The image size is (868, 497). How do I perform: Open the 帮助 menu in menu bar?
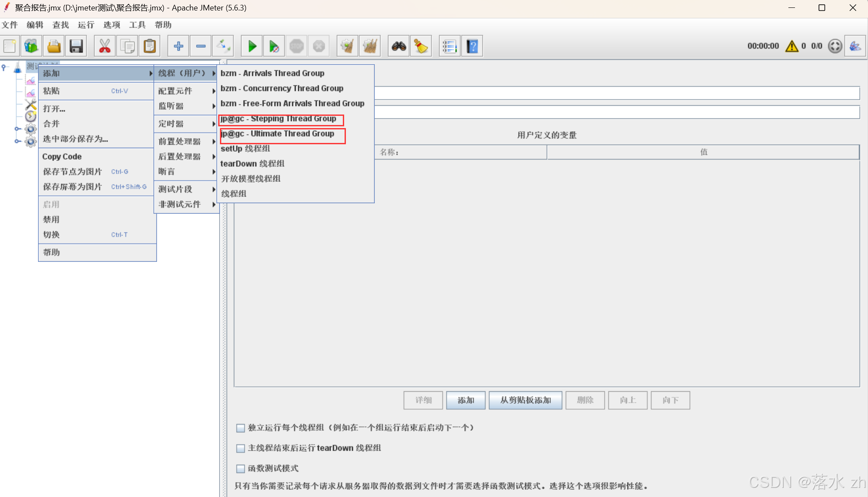tap(163, 25)
